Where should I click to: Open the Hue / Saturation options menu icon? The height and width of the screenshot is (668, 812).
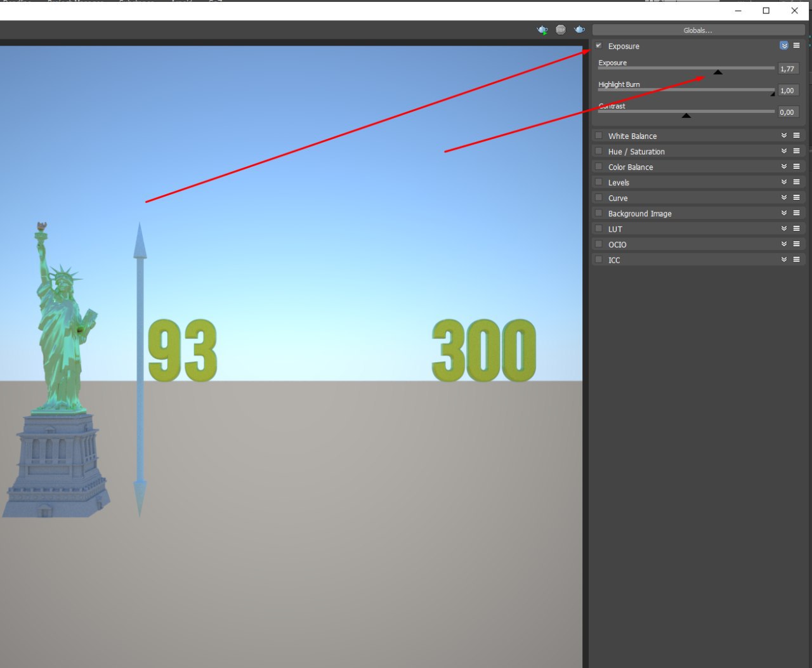[796, 151]
